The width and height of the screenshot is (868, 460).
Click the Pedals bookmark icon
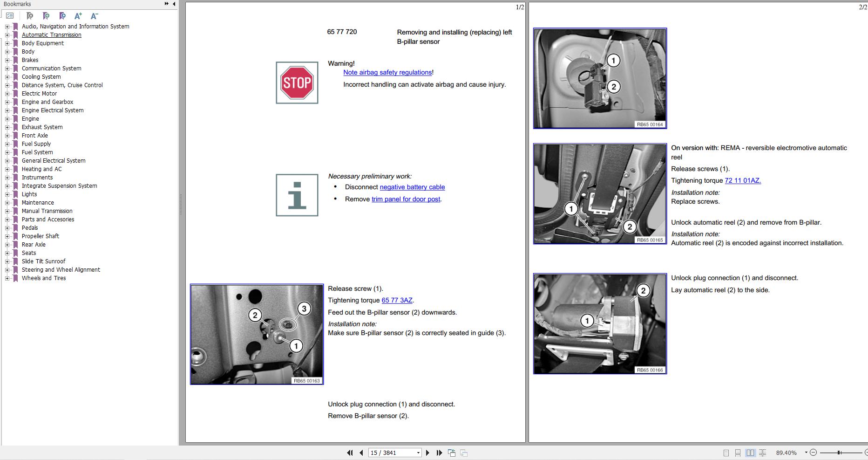pyautogui.click(x=15, y=228)
